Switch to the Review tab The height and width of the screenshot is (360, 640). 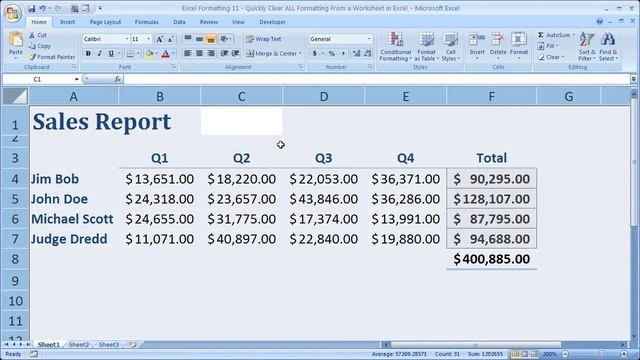click(x=209, y=22)
